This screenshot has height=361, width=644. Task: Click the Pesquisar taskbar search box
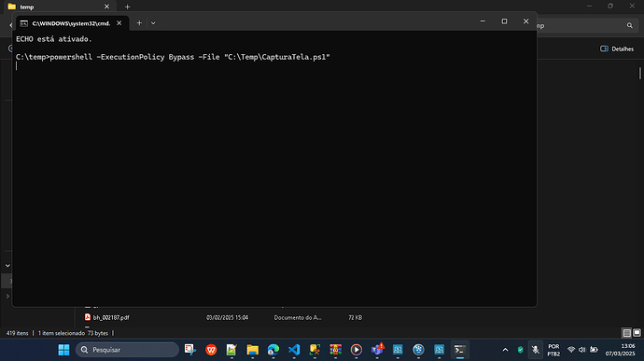(x=127, y=350)
